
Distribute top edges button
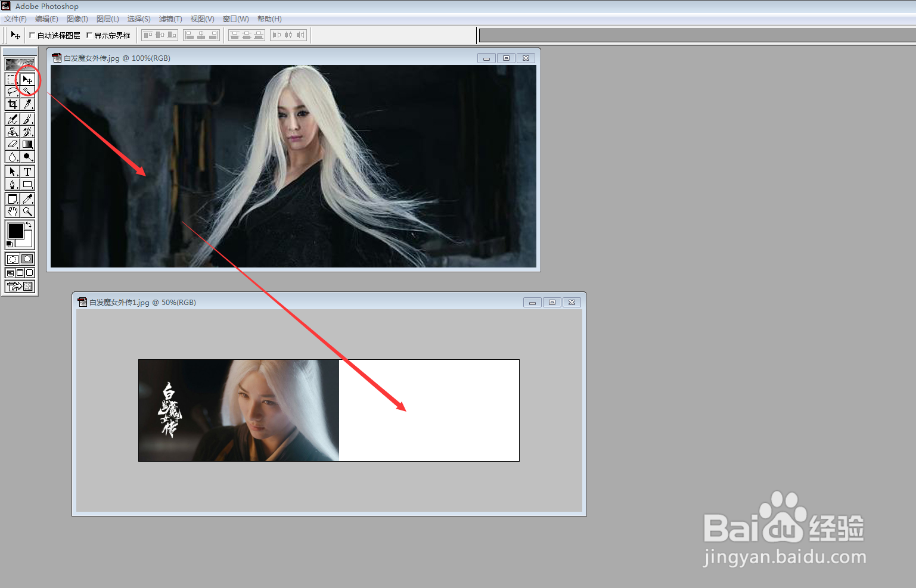tap(235, 35)
